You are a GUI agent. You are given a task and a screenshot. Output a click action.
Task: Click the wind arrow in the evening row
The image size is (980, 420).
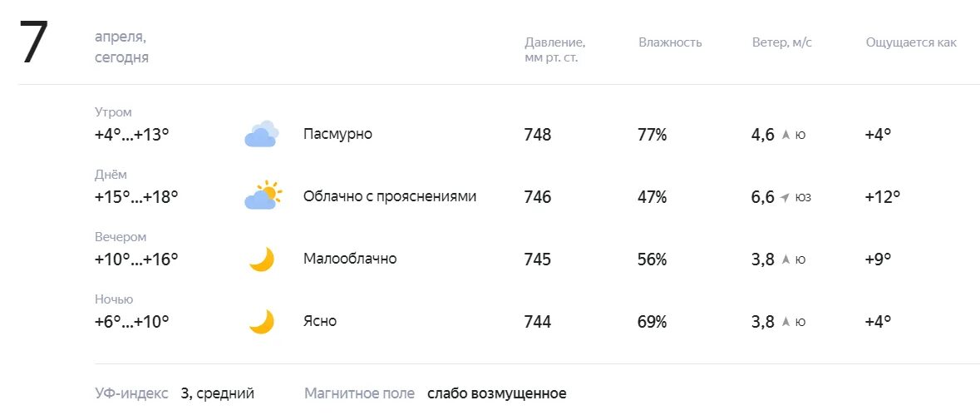[786, 259]
